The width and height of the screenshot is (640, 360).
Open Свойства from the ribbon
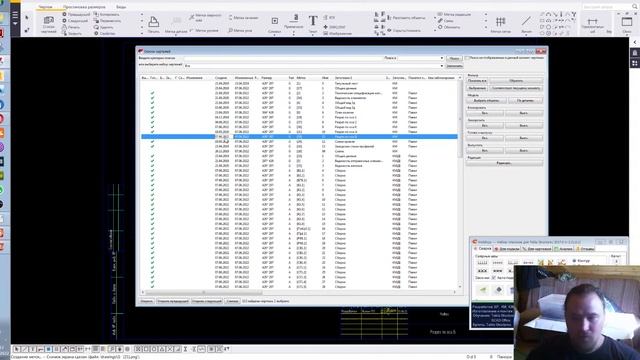pyautogui.click(x=104, y=33)
